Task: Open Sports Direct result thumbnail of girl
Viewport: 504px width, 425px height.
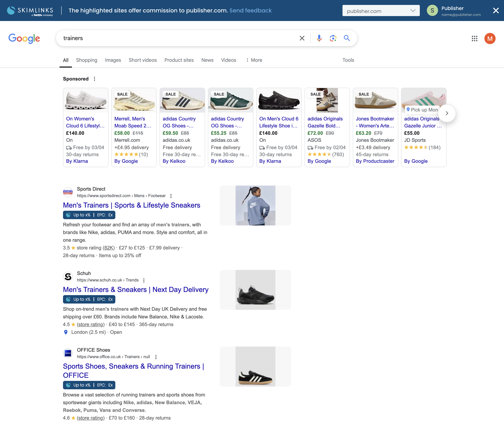Action: [255, 205]
